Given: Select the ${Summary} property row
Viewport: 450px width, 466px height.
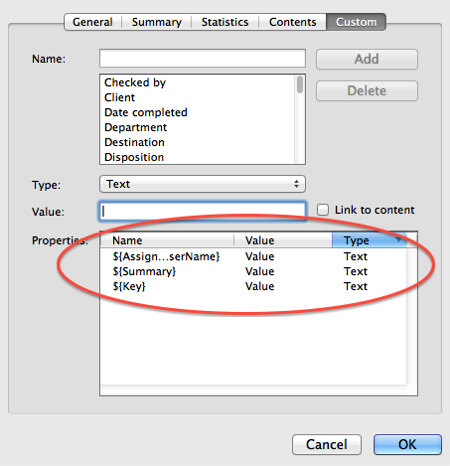Looking at the screenshot, I should pyautogui.click(x=253, y=271).
